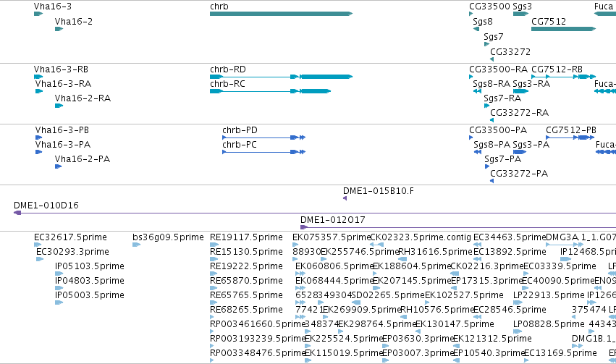This screenshot has width=616, height=364.
Task: Select the CG33500 gene arrow
Action: point(471,14)
